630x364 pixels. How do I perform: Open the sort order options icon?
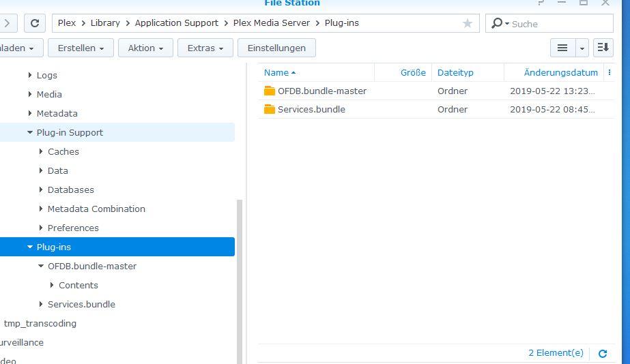coord(603,48)
